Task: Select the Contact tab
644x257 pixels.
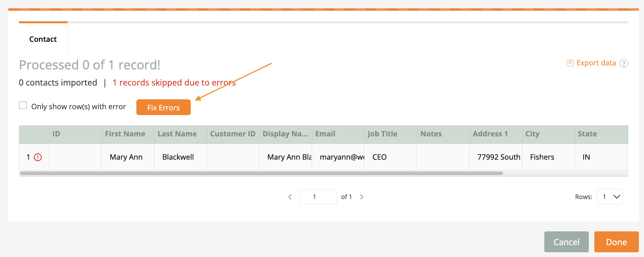Action: pos(43,39)
